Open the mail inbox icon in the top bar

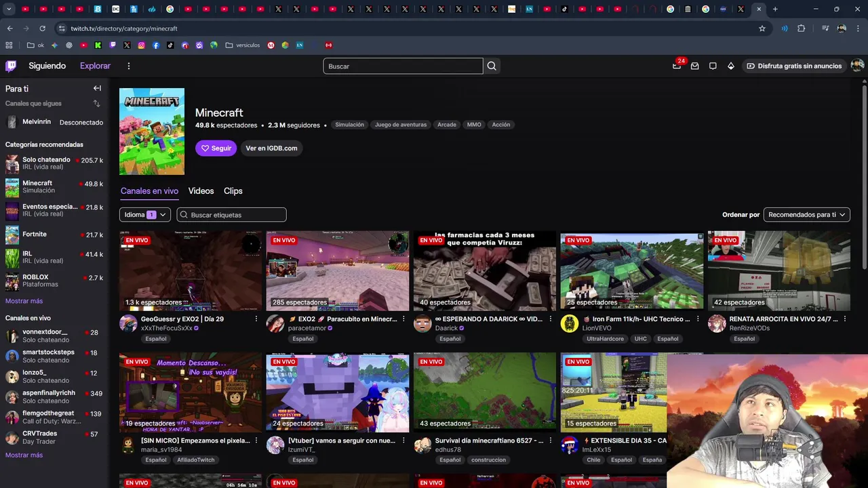[x=694, y=66]
